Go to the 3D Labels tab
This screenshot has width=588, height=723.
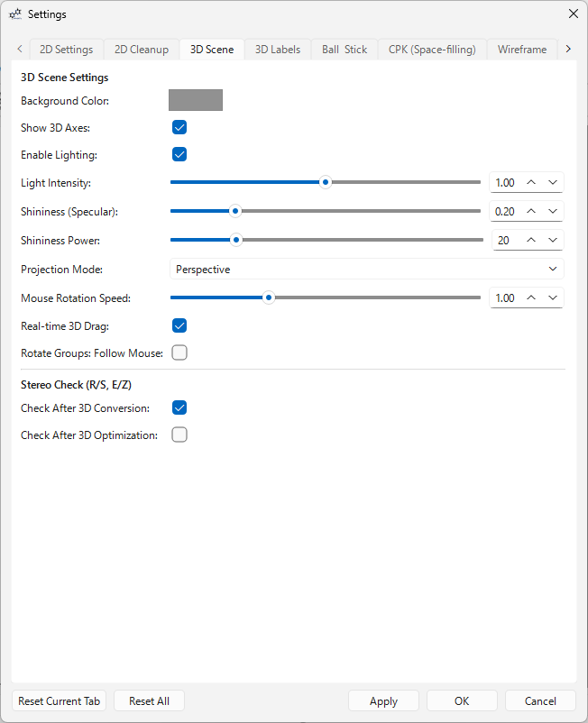pyautogui.click(x=278, y=50)
